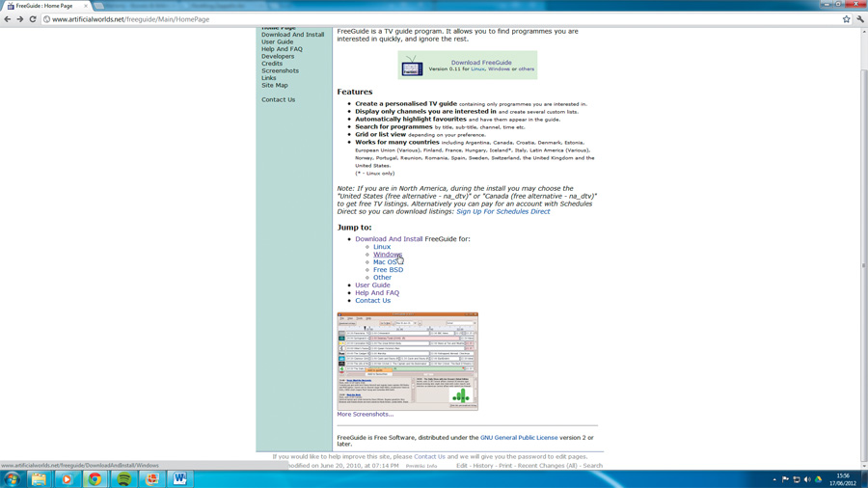Show hidden system tray icons
The height and width of the screenshot is (488, 868).
[x=774, y=479]
